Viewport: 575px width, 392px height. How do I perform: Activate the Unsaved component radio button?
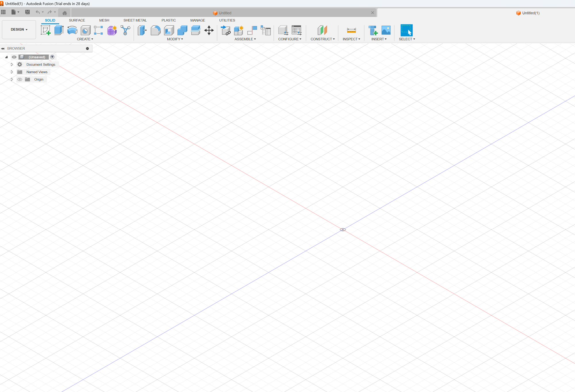[52, 57]
